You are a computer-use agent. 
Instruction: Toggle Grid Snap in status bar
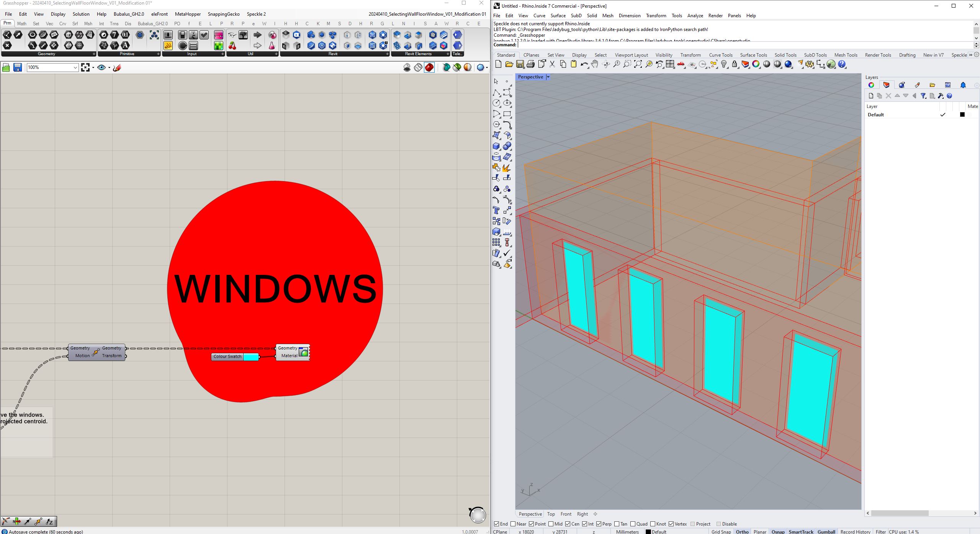pyautogui.click(x=721, y=532)
